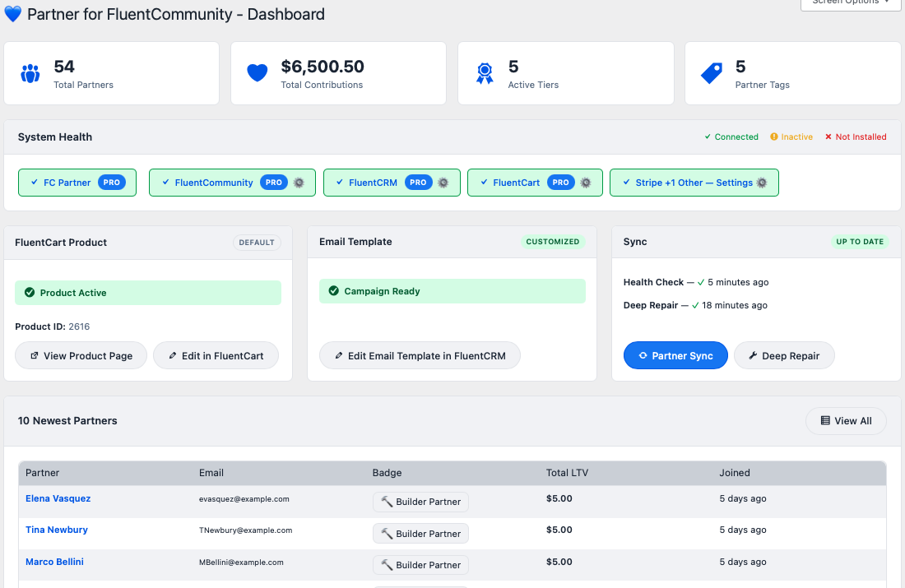
Task: Click Product ID 2616 text
Action: (x=53, y=326)
